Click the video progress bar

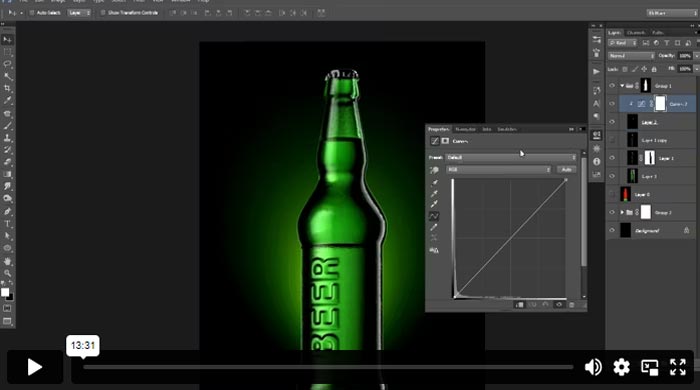tap(328, 367)
